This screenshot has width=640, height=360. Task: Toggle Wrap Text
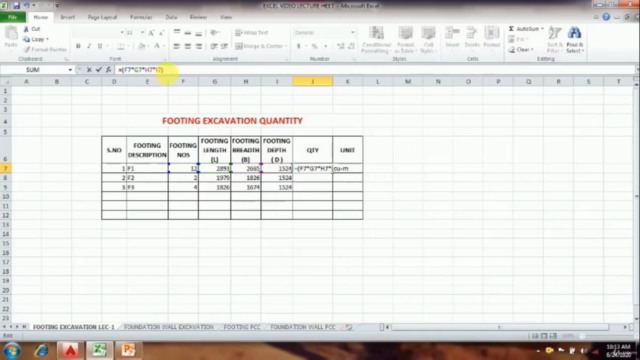251,33
